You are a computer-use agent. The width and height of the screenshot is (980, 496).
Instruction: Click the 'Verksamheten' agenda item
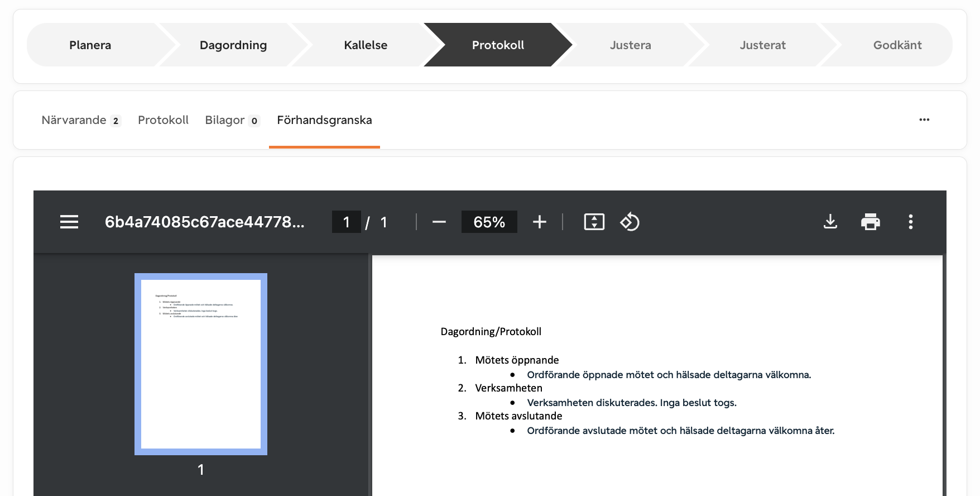508,388
